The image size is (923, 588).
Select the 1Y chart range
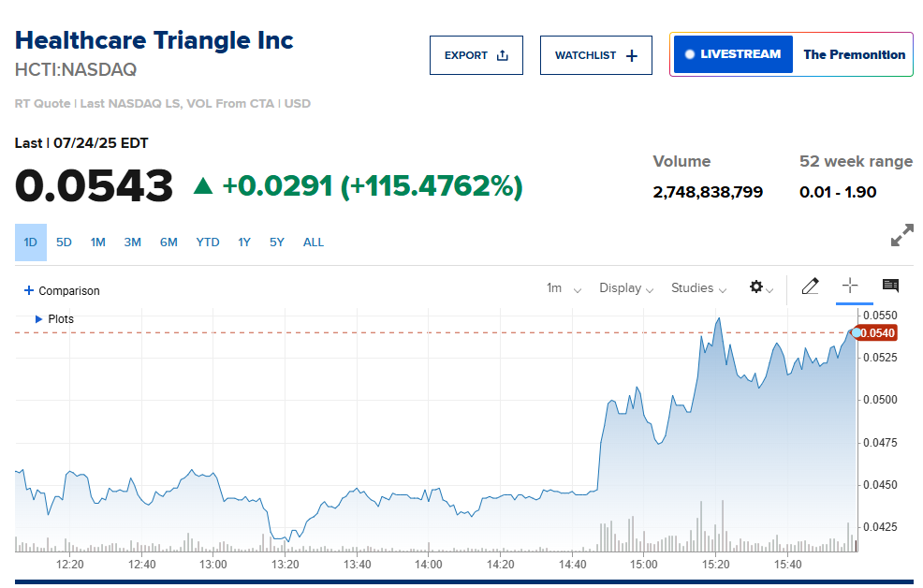click(244, 243)
